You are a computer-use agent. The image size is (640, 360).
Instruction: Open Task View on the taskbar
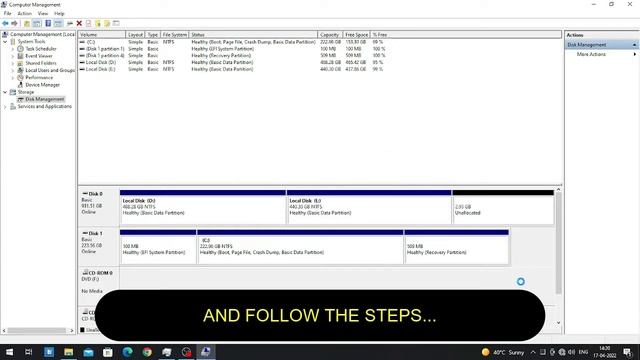coord(29,352)
